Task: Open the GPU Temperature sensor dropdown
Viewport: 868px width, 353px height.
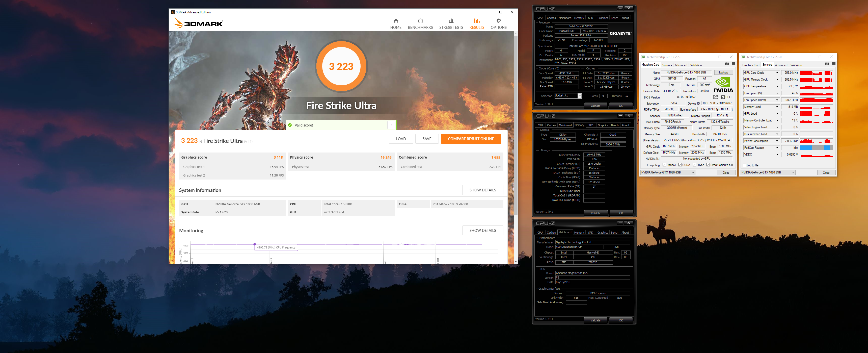Action: (x=777, y=86)
